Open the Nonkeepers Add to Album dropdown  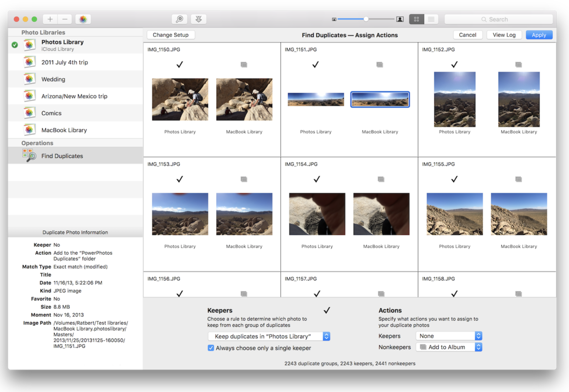[x=449, y=347]
